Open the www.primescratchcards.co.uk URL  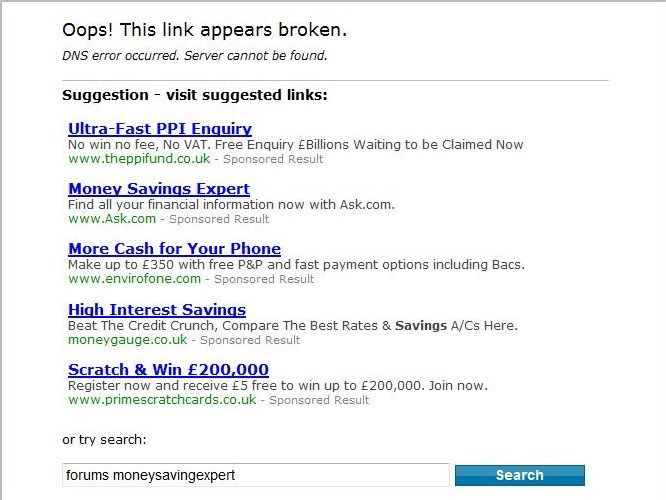coord(162,400)
